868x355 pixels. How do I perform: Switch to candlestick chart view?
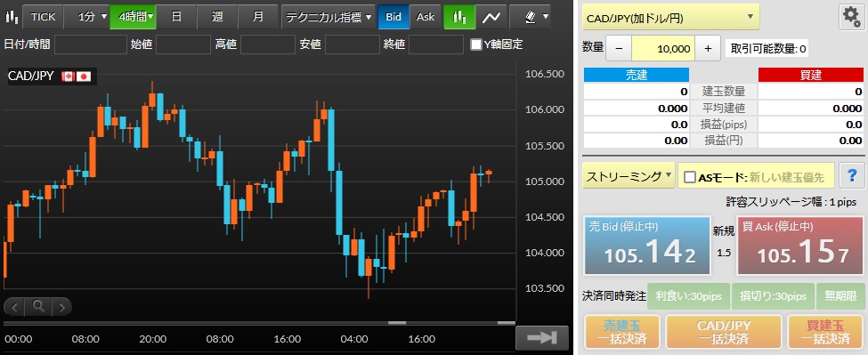click(458, 17)
